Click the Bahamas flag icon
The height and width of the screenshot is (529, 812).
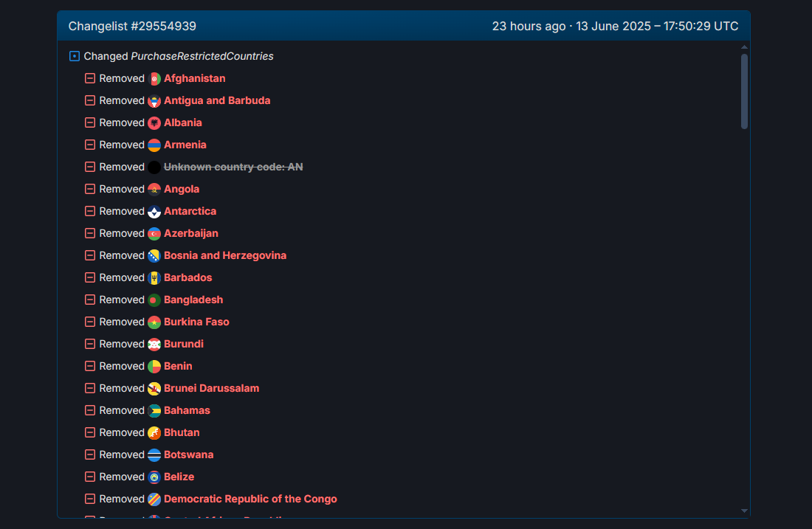[x=154, y=410]
